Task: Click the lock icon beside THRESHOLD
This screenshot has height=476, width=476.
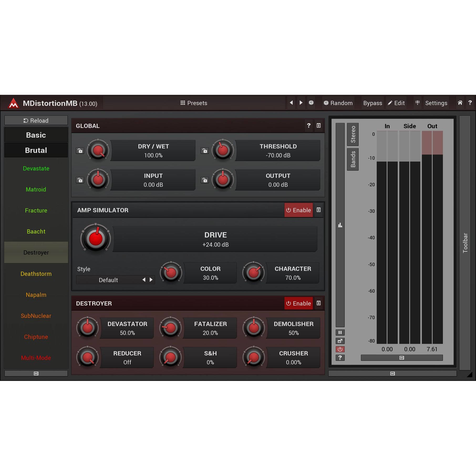Action: (205, 151)
